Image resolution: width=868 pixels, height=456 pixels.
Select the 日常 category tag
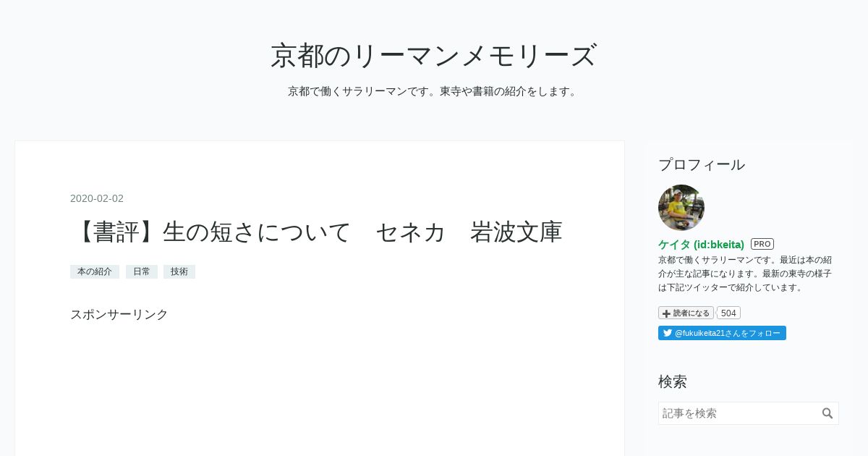click(x=142, y=271)
